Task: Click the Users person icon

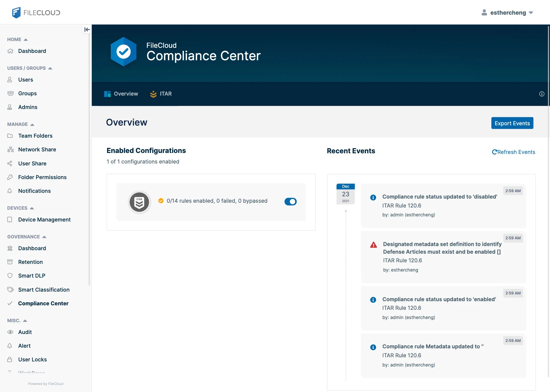Action: tap(10, 80)
